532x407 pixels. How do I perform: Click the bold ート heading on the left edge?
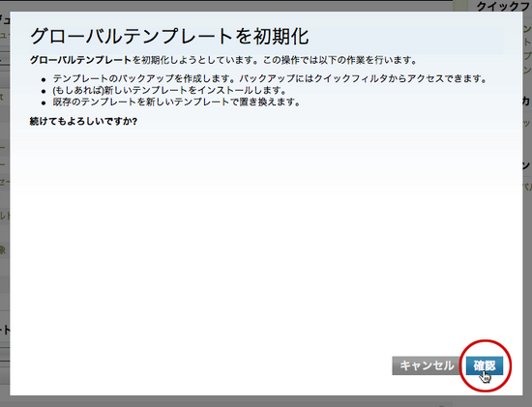coord(5,330)
